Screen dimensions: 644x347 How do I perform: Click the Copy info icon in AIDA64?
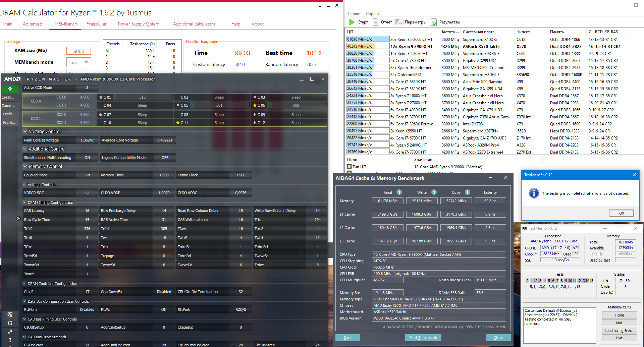pyautogui.click(x=468, y=192)
